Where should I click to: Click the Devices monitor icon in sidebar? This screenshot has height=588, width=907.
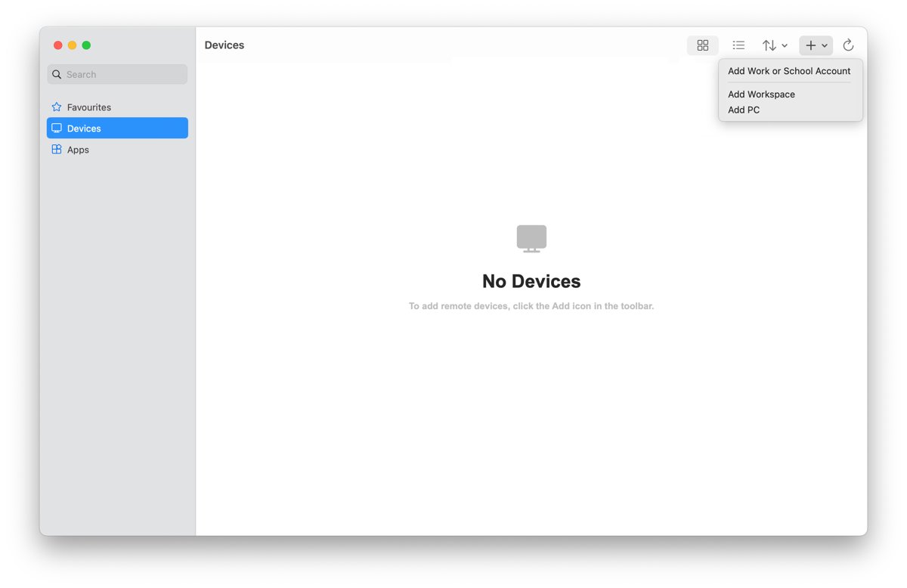click(x=57, y=128)
